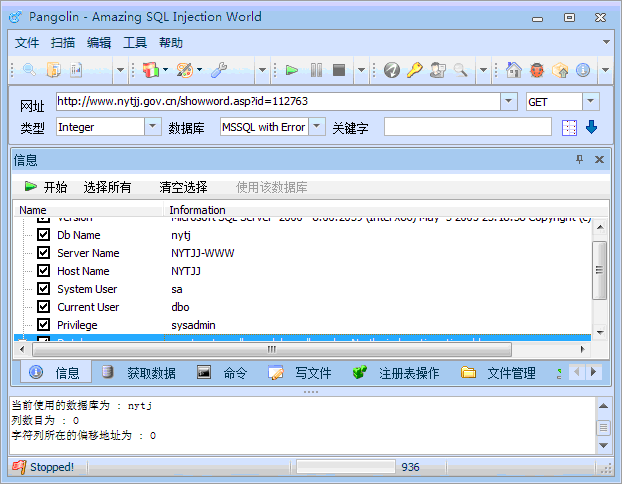Click vertical scrollbar thumb in info list

click(599, 270)
